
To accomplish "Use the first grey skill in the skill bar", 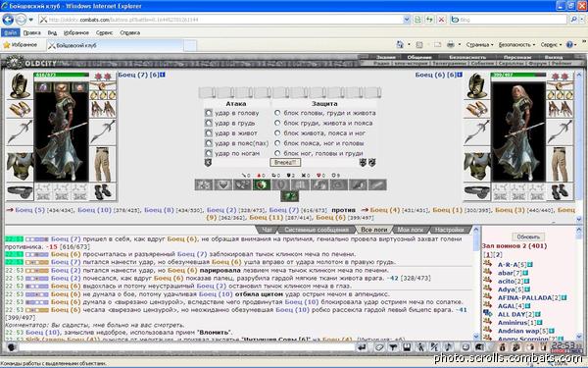I will point(204,184).
